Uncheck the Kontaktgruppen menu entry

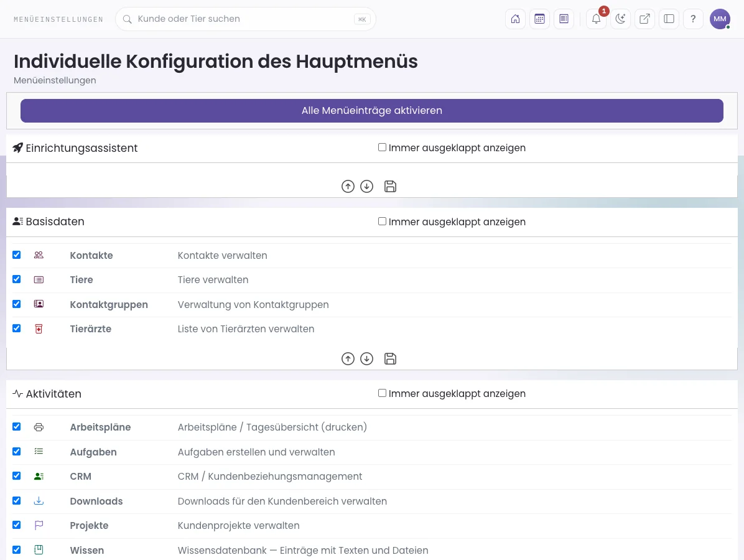click(17, 304)
